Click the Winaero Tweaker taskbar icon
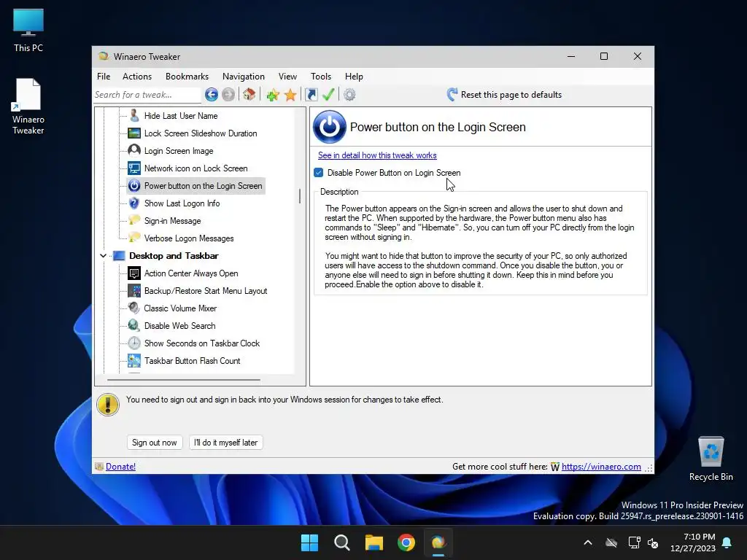 438,542
